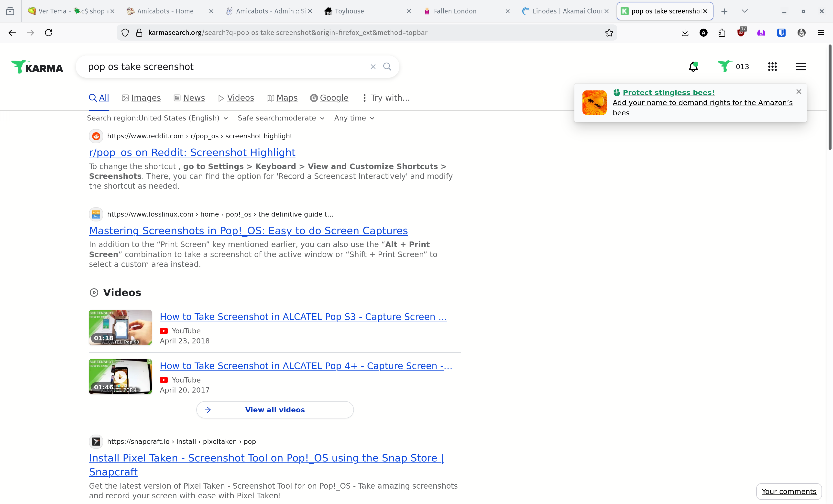This screenshot has height=504, width=833.
Task: Open the Karma hamburger menu
Action: 800,66
